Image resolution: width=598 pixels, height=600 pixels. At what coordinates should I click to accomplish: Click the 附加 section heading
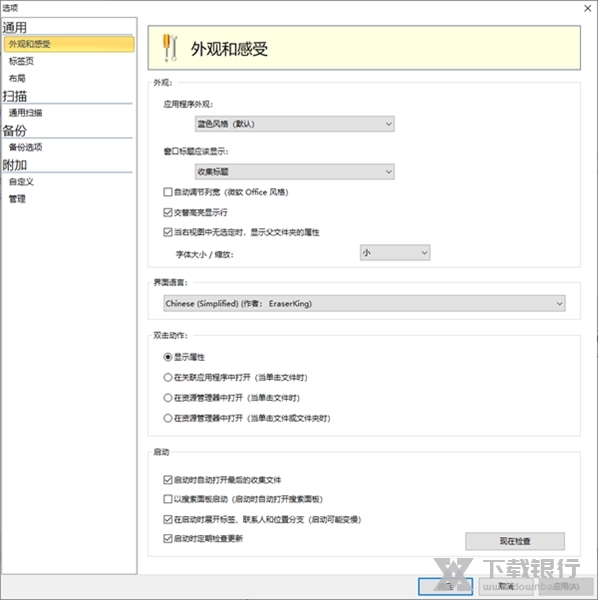tap(15, 165)
